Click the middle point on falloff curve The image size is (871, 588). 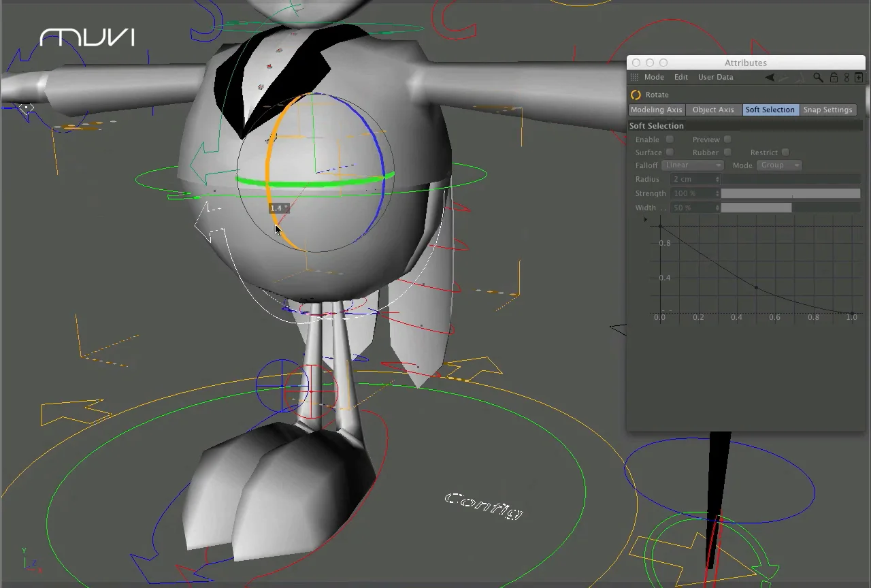(756, 288)
